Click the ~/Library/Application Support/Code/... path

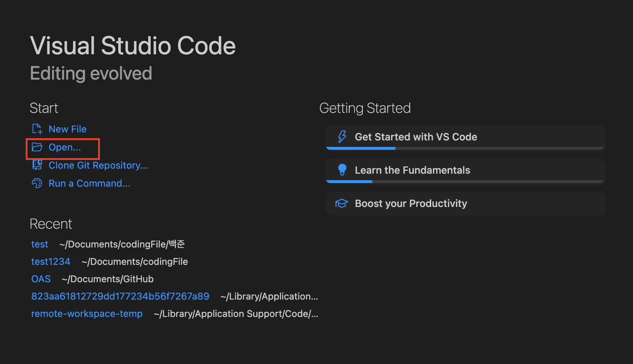tap(236, 314)
